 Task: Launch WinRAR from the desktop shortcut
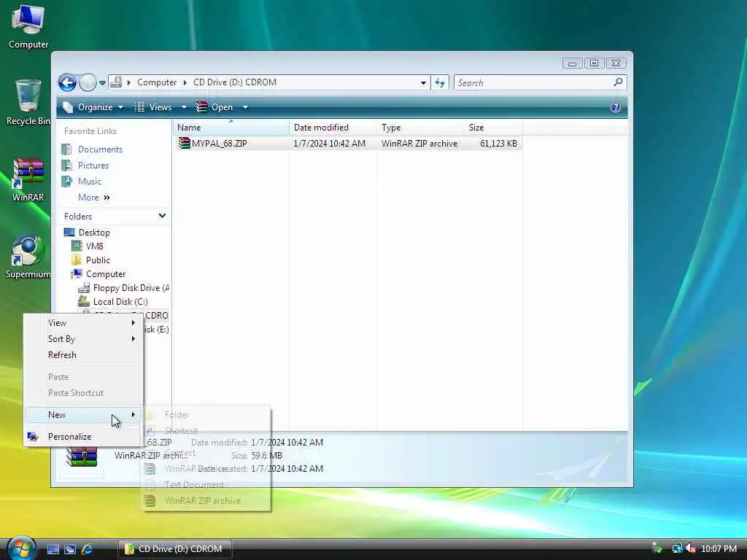click(28, 180)
